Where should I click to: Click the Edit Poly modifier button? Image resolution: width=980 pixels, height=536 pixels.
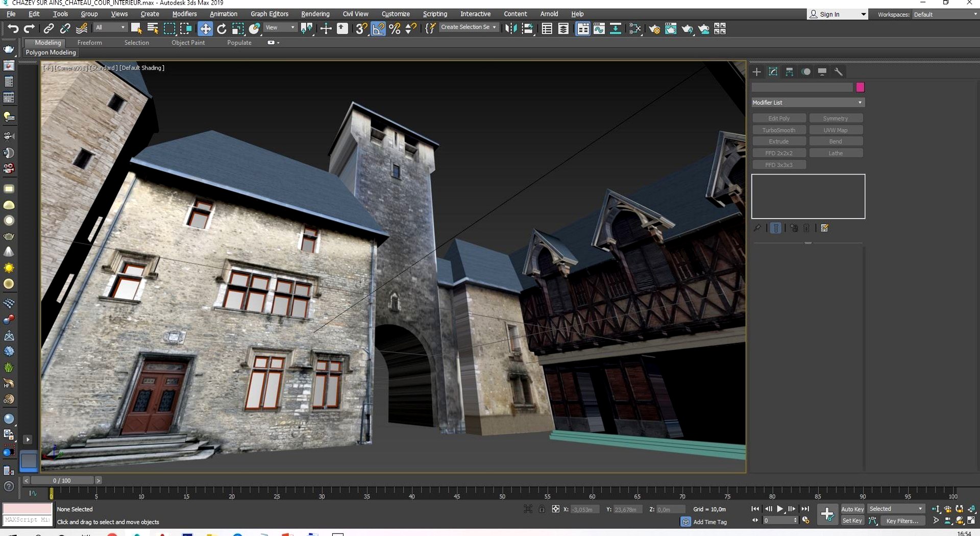click(x=779, y=118)
